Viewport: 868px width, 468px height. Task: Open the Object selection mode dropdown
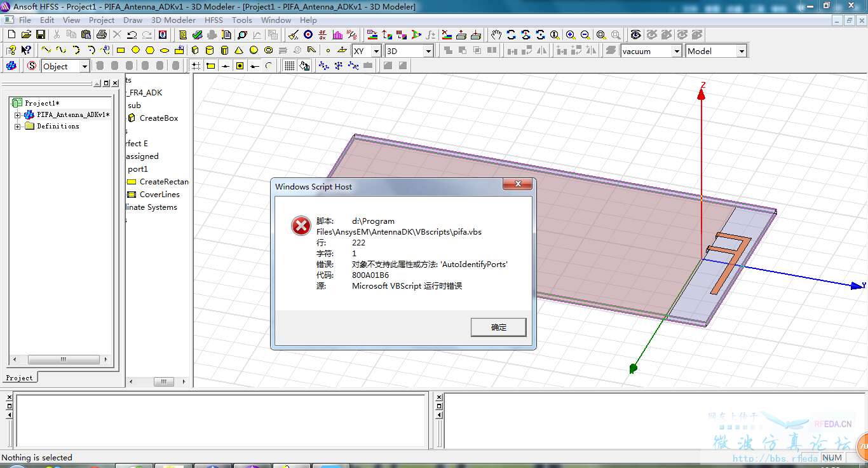(85, 66)
